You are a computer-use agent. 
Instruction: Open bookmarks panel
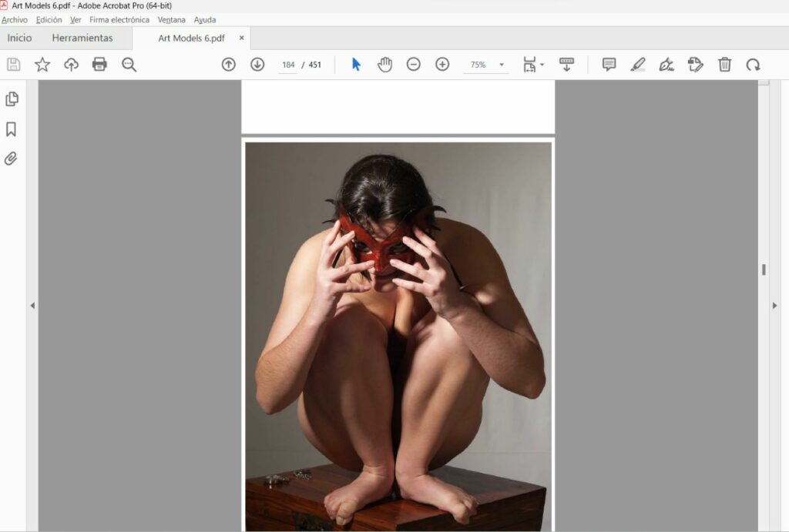[x=11, y=129]
